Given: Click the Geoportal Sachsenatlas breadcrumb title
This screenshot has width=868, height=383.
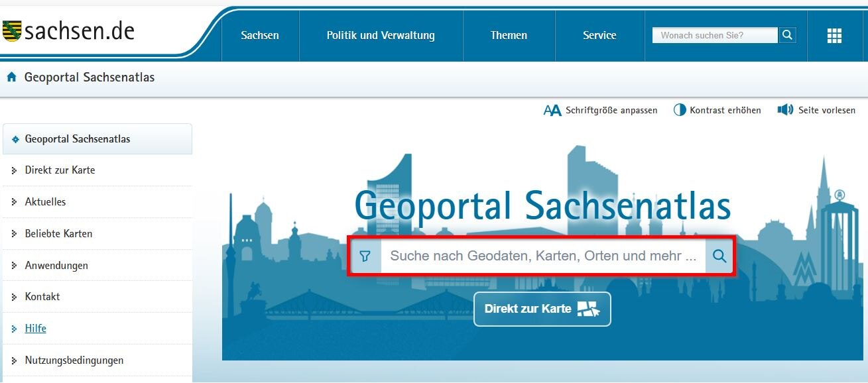Looking at the screenshot, I should click(90, 78).
